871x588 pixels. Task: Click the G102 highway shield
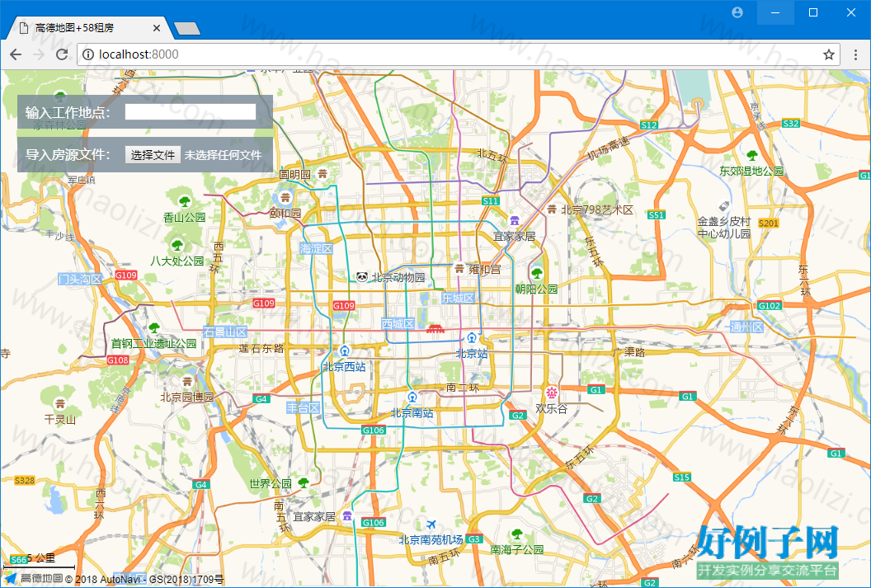[x=770, y=305]
